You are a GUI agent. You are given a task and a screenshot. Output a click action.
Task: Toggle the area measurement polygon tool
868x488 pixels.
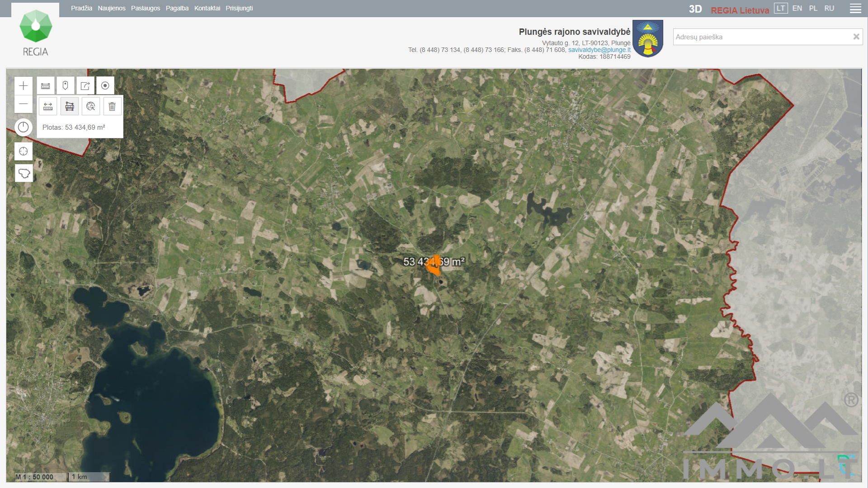tap(70, 107)
